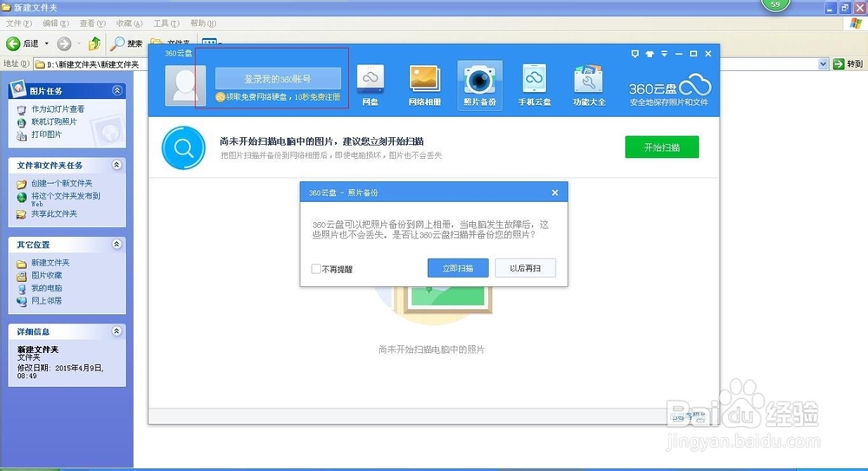Click the user avatar placeholder

pos(185,85)
